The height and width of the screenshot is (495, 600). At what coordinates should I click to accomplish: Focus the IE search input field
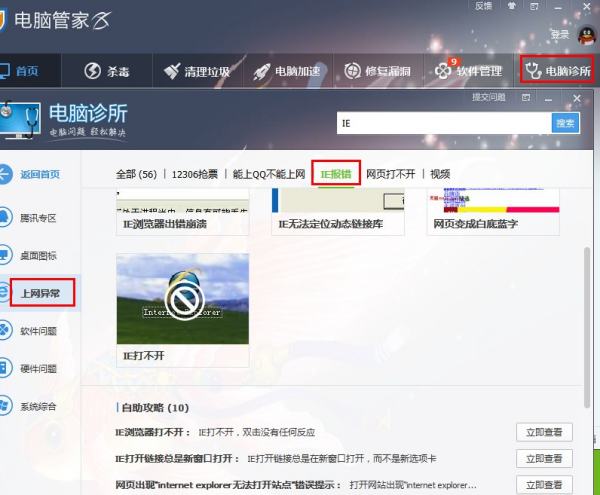point(444,123)
